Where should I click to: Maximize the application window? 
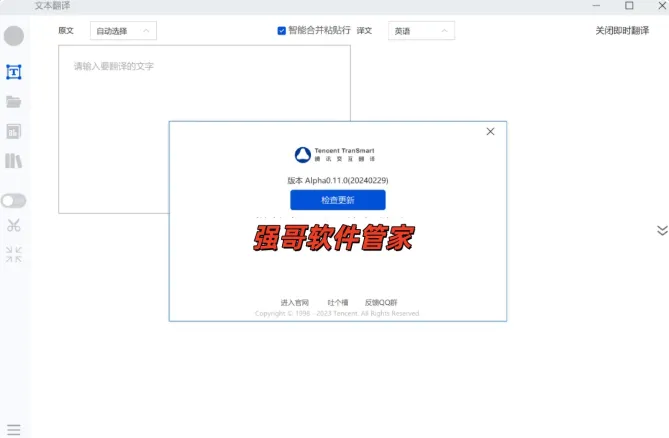point(629,6)
